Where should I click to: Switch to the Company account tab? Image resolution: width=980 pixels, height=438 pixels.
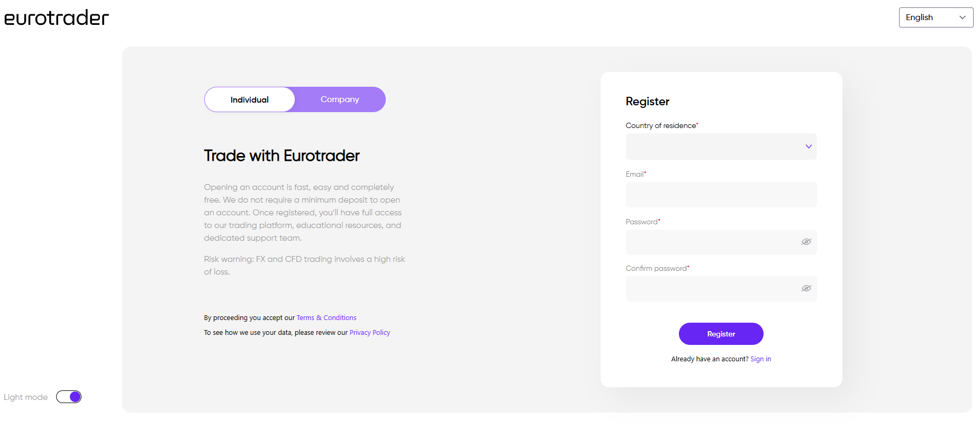tap(340, 99)
